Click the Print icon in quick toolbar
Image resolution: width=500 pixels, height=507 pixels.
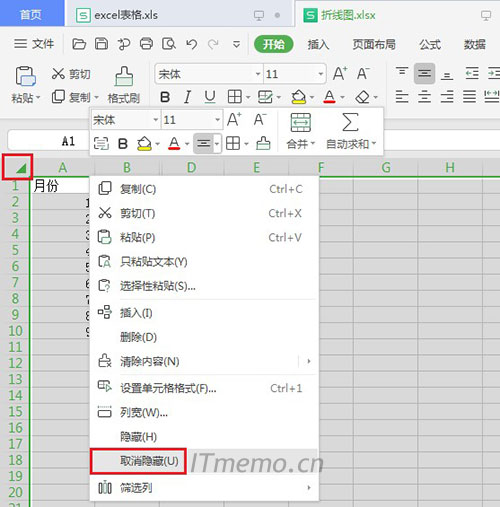tap(146, 44)
